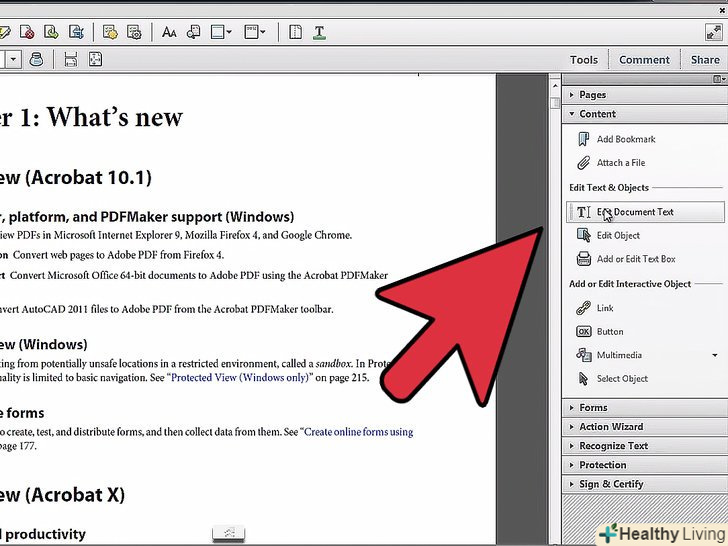
Task: Expand the Pages panel section
Action: pos(592,95)
